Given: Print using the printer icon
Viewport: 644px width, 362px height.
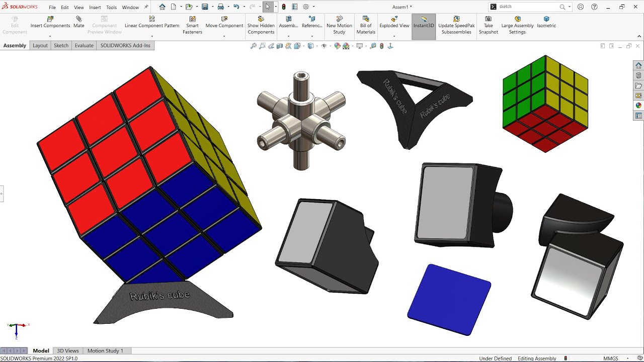Looking at the screenshot, I should pyautogui.click(x=220, y=7).
